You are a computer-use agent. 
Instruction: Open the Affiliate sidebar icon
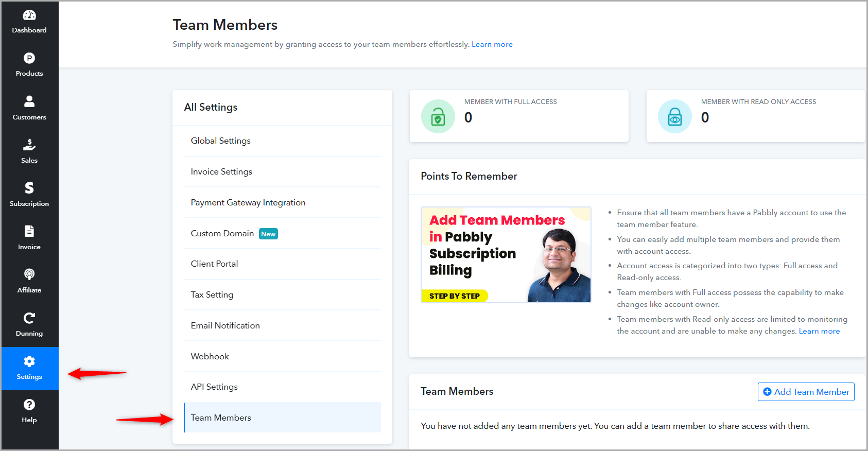29,274
